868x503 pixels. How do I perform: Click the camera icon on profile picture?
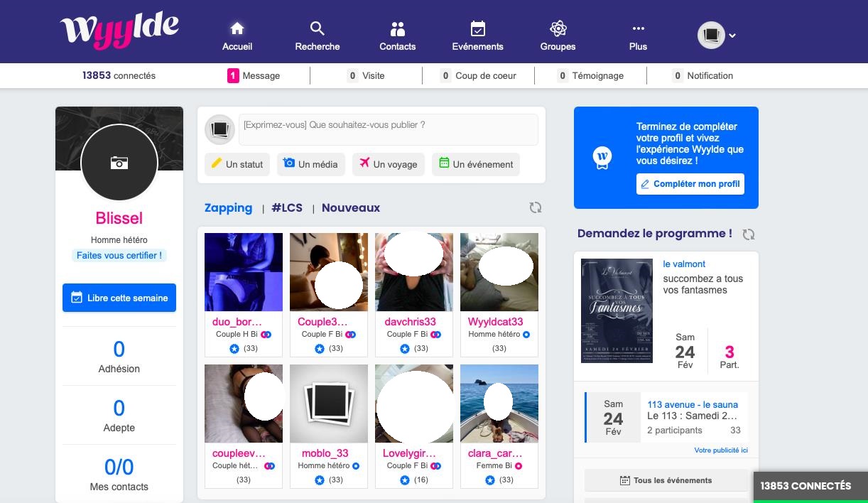[x=119, y=163]
